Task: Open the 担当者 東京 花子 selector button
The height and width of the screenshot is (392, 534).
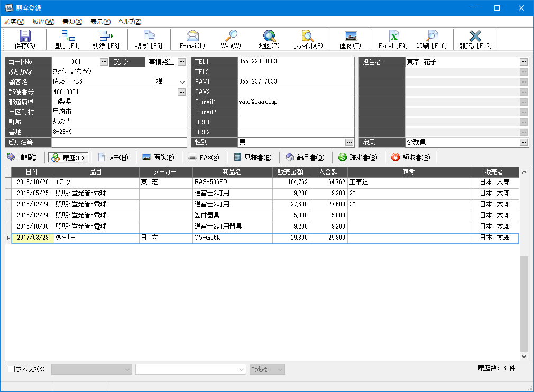Action: 524,62
